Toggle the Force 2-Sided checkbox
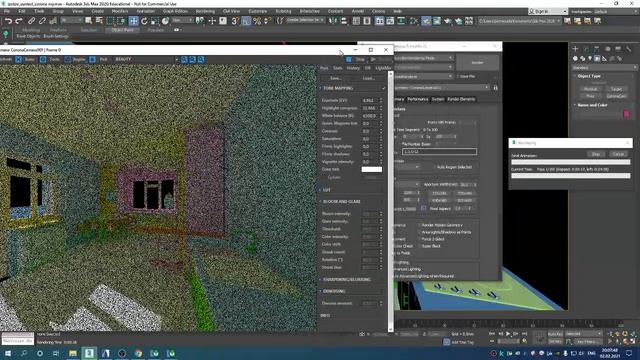640x360 pixels. coord(419,239)
